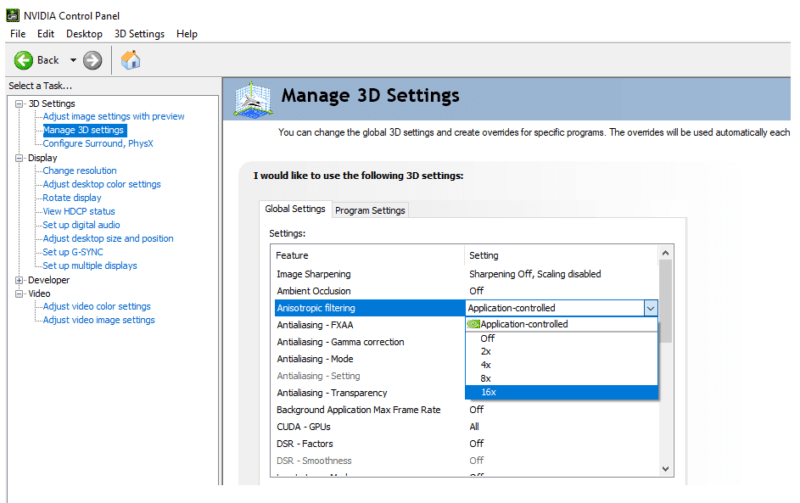
Task: Click the Home icon in toolbar
Action: (x=130, y=60)
